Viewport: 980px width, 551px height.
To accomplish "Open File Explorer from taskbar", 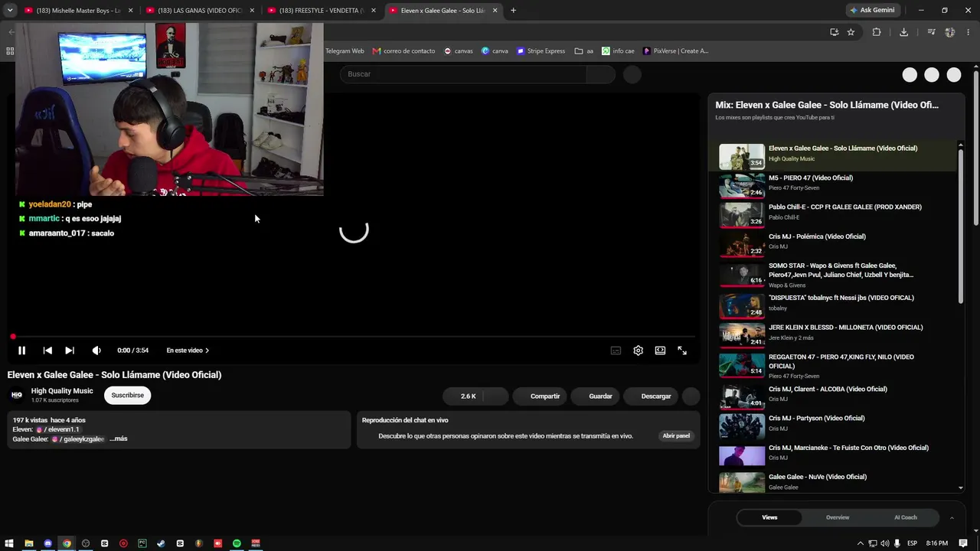I will click(29, 543).
